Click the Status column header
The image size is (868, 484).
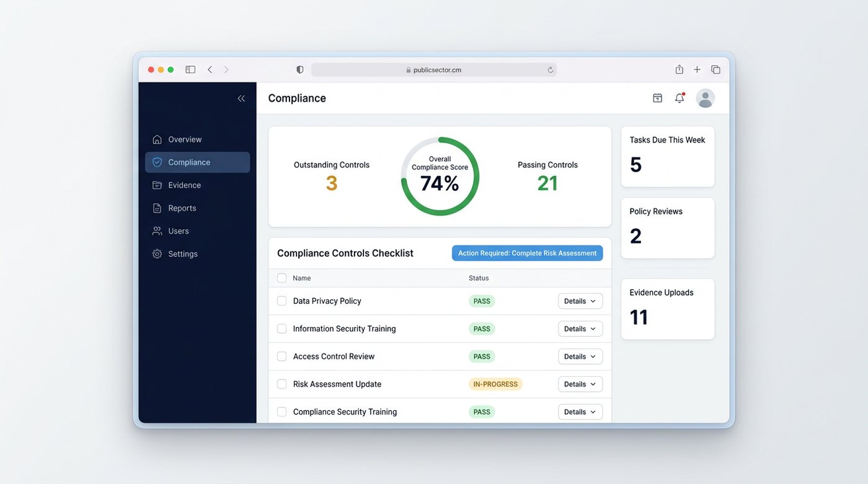(x=479, y=278)
